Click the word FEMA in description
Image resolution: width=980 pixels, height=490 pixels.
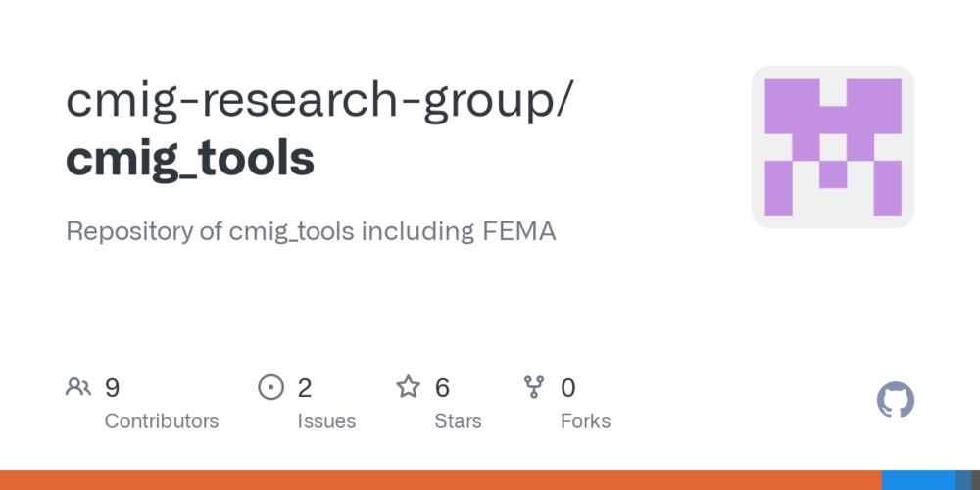(519, 232)
